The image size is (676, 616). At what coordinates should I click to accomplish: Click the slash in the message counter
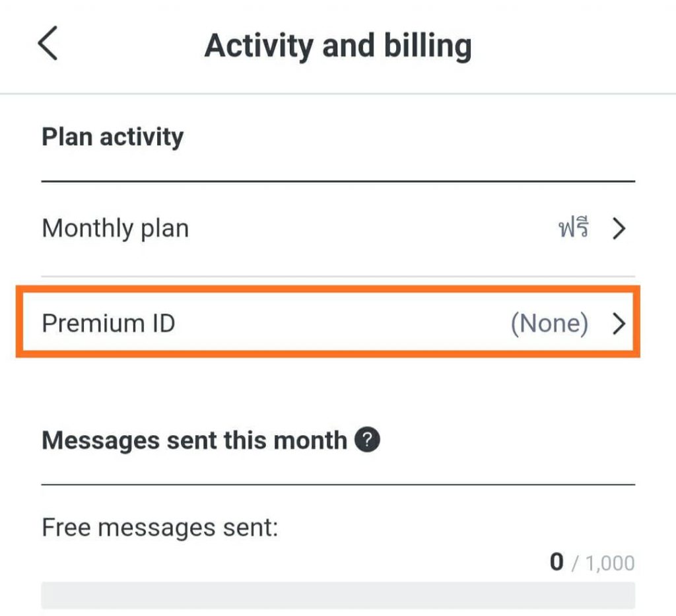click(575, 563)
